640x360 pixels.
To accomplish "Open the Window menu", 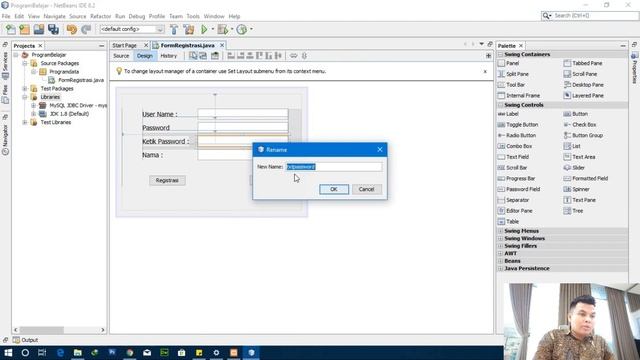I will click(x=214, y=16).
